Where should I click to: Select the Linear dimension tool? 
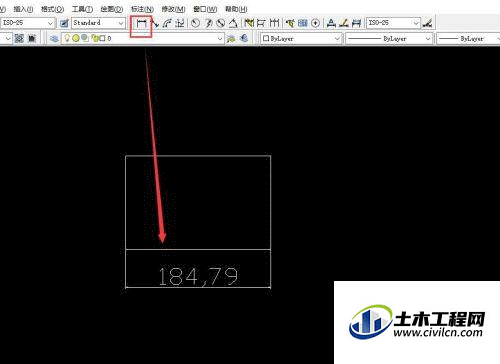coord(142,23)
